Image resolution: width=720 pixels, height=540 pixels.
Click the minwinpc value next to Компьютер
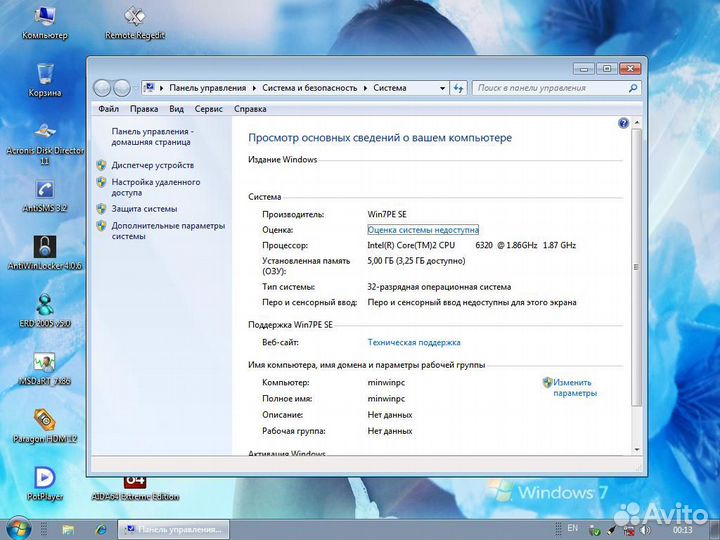pyautogui.click(x=386, y=382)
